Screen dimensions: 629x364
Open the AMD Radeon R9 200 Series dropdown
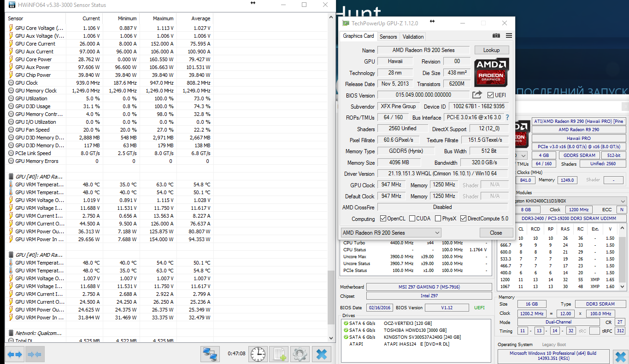[391, 233]
